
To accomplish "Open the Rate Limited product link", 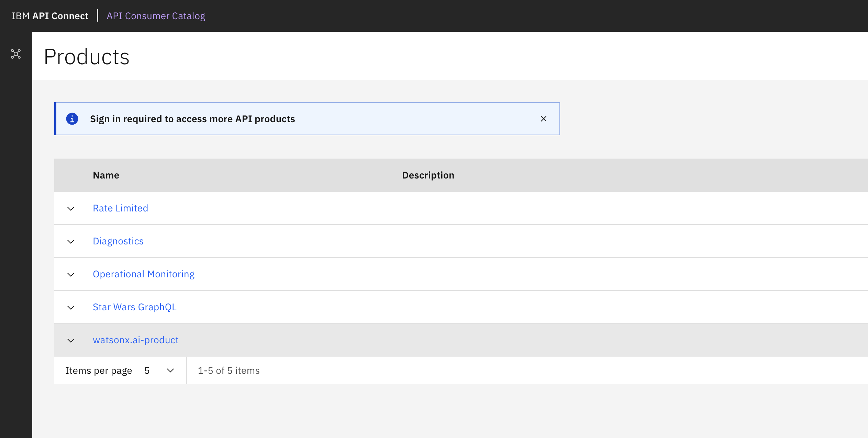I will tap(120, 208).
